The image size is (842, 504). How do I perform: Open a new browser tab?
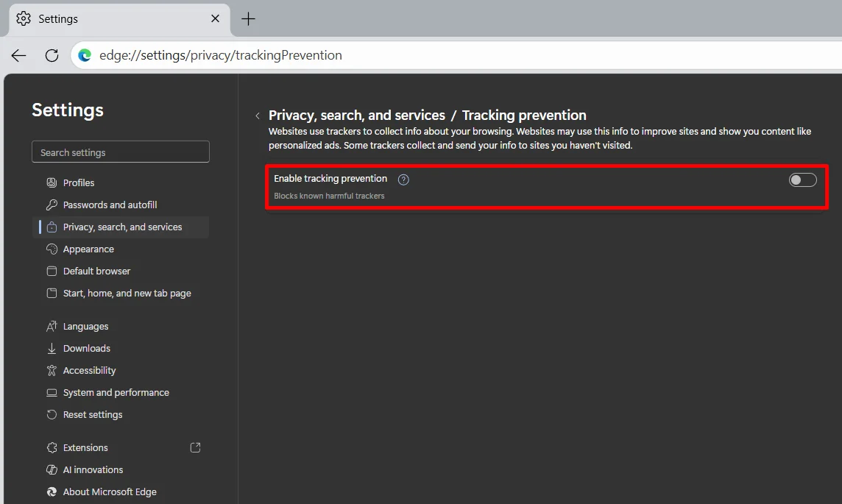click(x=247, y=19)
